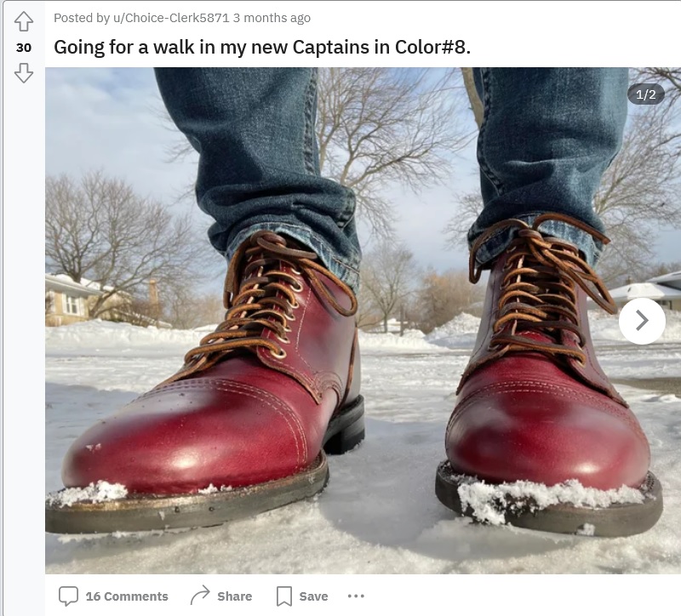Image resolution: width=681 pixels, height=616 pixels.
Task: Advance to the next gallery image
Action: coord(642,321)
